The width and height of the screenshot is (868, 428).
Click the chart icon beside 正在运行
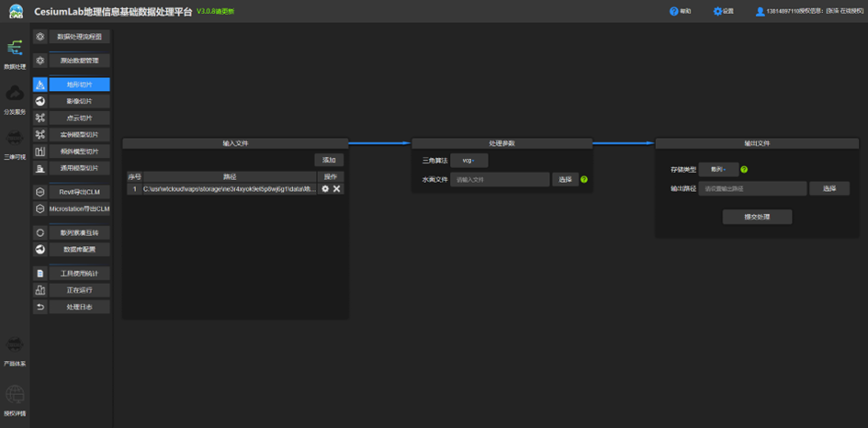(x=39, y=290)
